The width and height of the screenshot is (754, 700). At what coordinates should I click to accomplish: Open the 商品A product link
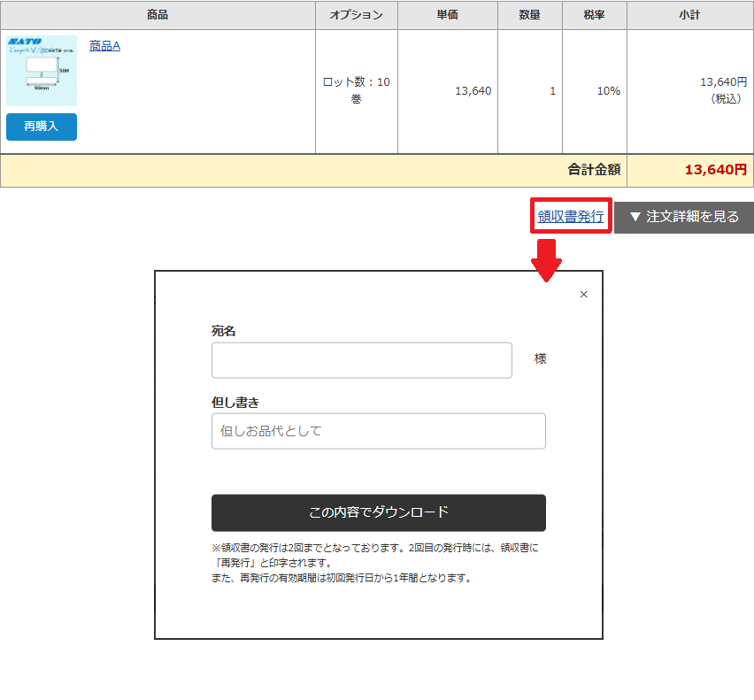point(104,46)
